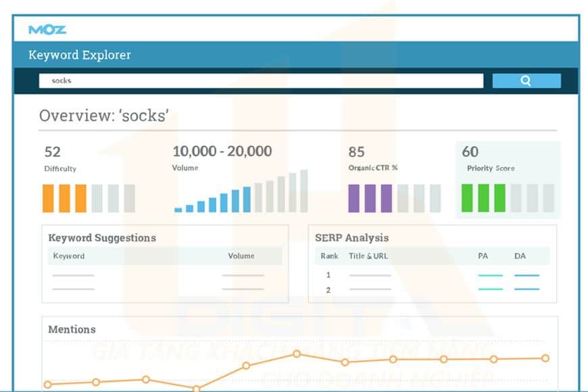Click the magnifier search button
The height and width of the screenshot is (392, 588).
(526, 80)
